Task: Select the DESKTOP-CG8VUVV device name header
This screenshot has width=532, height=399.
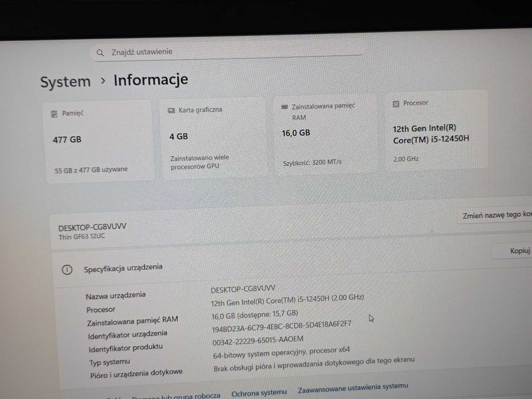Action: point(92,227)
